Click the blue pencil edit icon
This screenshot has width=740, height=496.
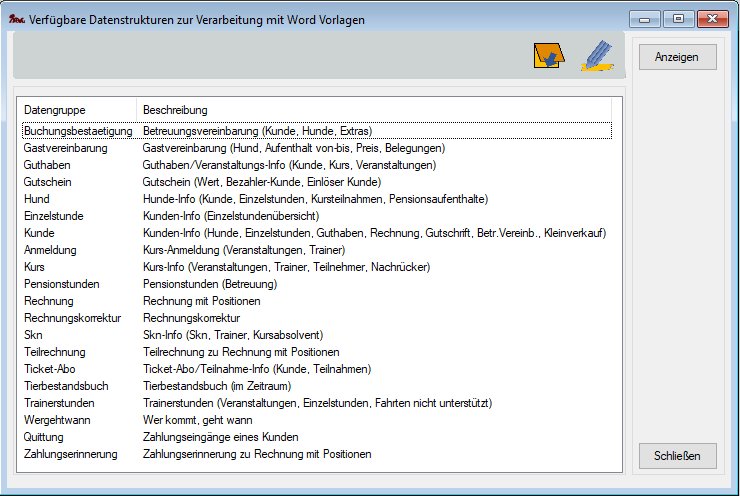pos(597,55)
